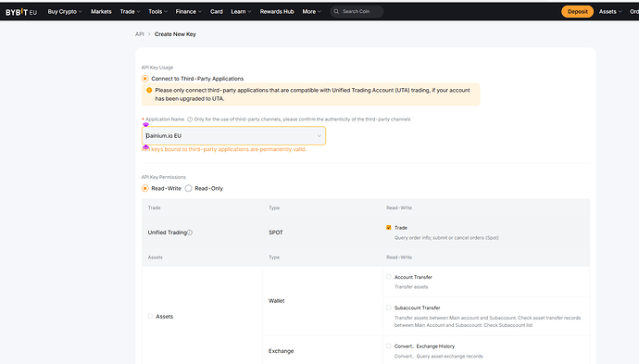Viewport: 639px width, 364px height.
Task: Click the search magnifier icon
Action: 336,11
